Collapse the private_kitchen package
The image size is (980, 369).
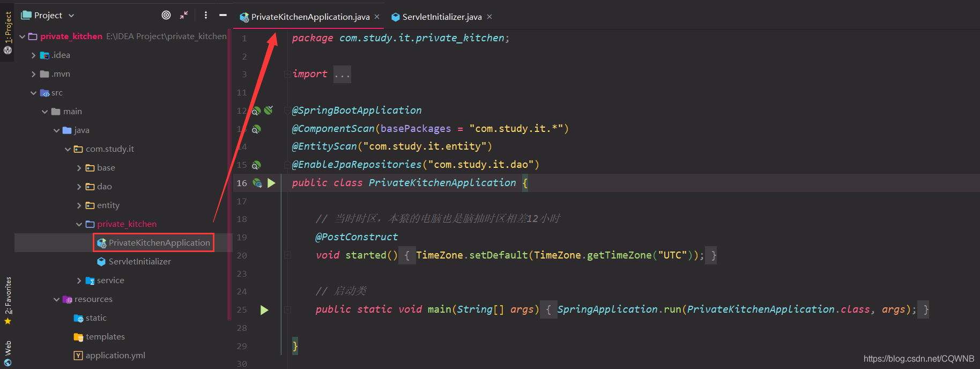coord(79,224)
